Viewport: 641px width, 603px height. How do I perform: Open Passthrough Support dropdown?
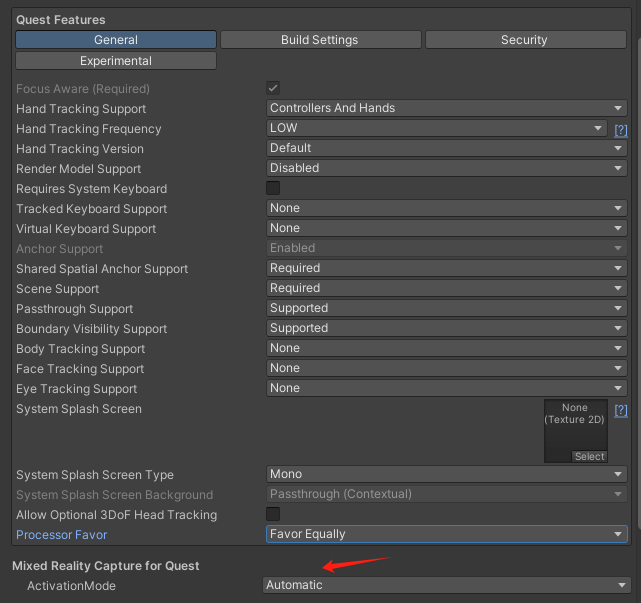(446, 308)
